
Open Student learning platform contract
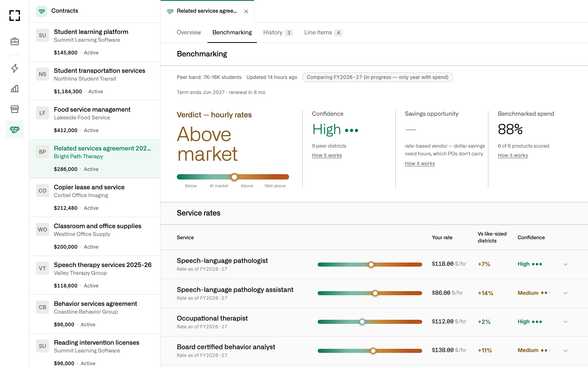coord(95,42)
